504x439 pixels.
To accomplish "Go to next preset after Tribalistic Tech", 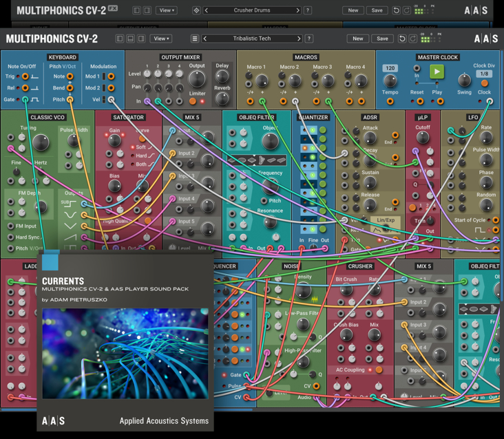I will (298, 39).
